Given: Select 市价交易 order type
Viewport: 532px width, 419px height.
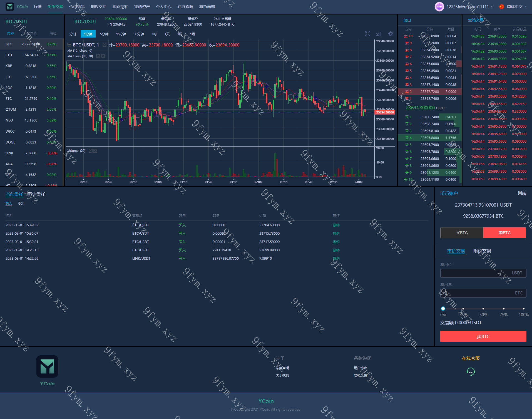Looking at the screenshot, I should pyautogui.click(x=456, y=251).
